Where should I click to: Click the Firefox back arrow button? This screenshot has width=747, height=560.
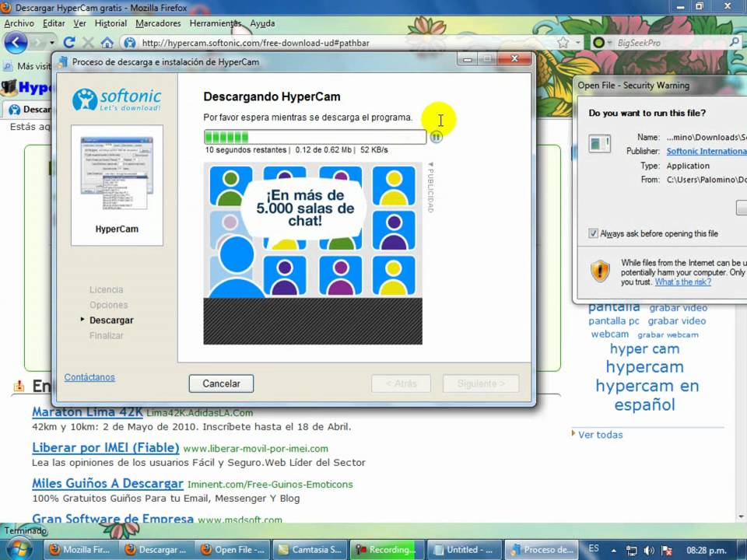[x=16, y=43]
